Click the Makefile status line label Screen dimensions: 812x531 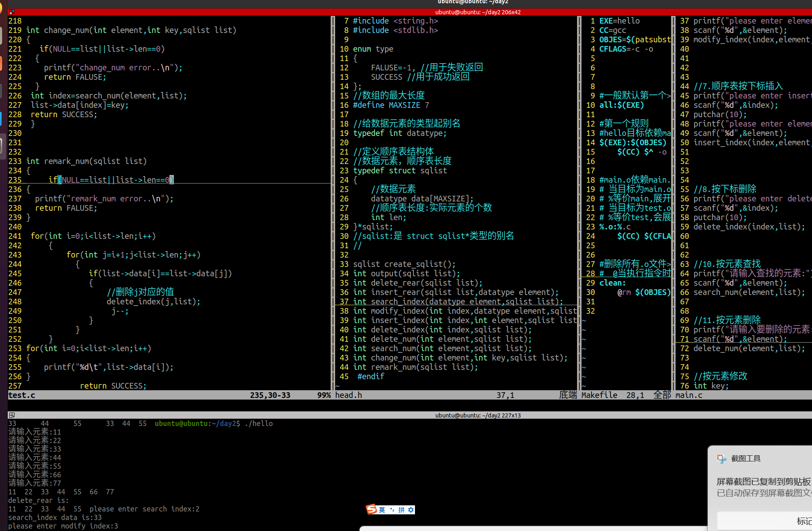pyautogui.click(x=599, y=395)
